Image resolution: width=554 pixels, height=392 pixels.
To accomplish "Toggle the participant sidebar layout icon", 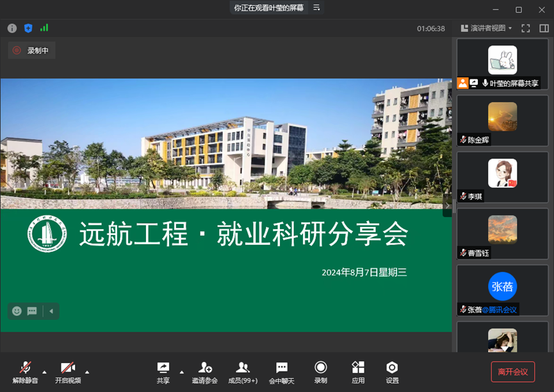I will 543,28.
